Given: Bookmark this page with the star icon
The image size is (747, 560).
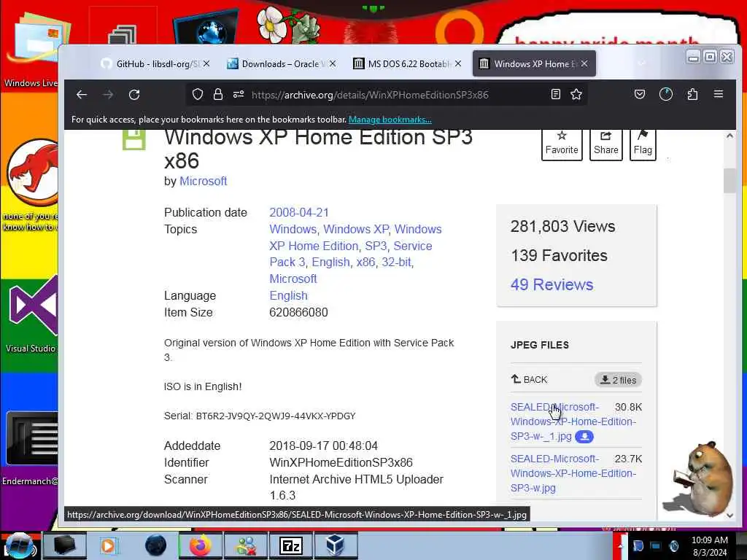Looking at the screenshot, I should click(576, 94).
